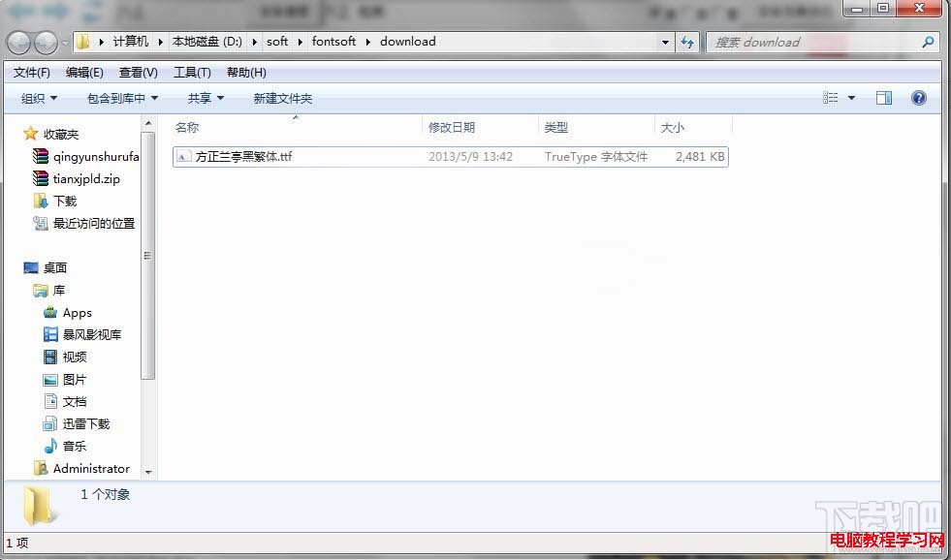Click the soft breadcrumb segment
Image resolution: width=951 pixels, height=560 pixels.
point(277,42)
